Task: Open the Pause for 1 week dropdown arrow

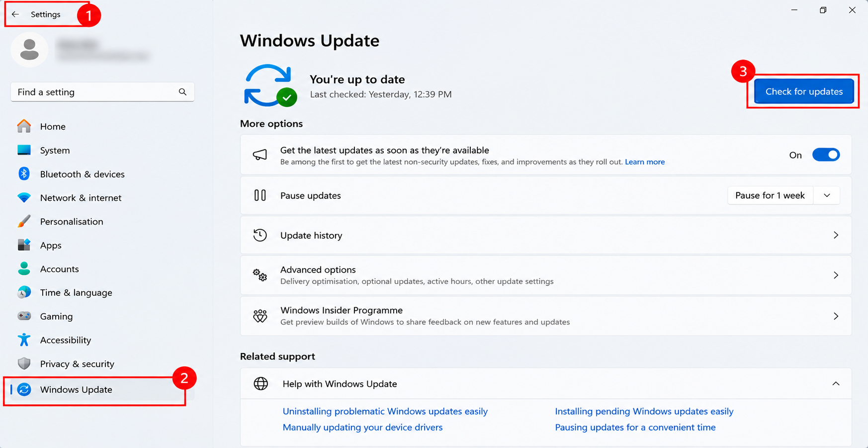Action: point(827,195)
